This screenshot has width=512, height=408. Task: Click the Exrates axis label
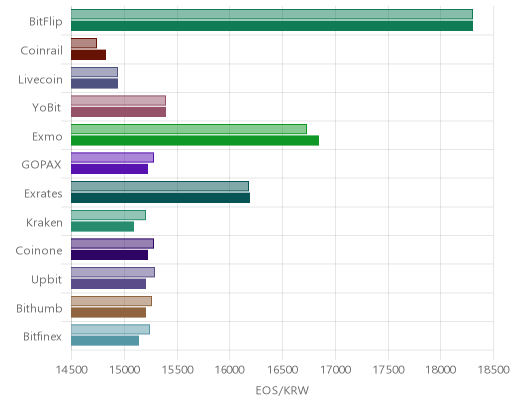point(43,194)
